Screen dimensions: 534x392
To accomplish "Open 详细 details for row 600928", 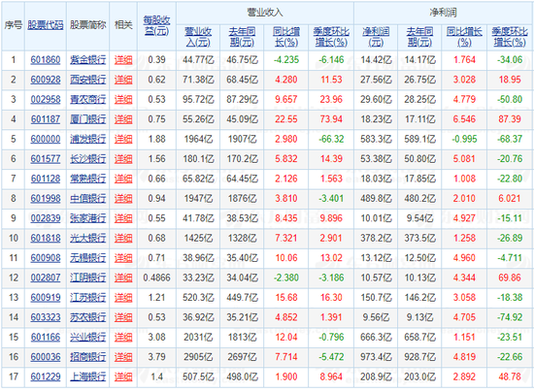I will [123, 80].
